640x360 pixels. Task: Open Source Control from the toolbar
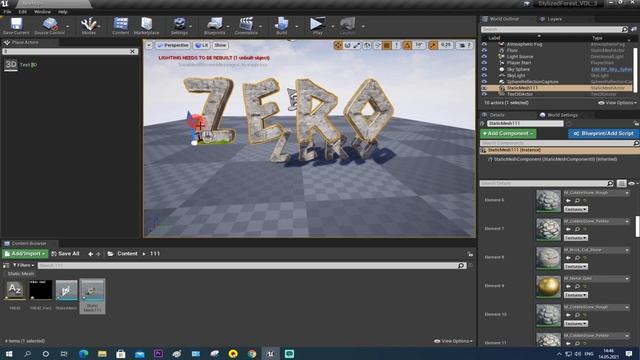coord(49,26)
